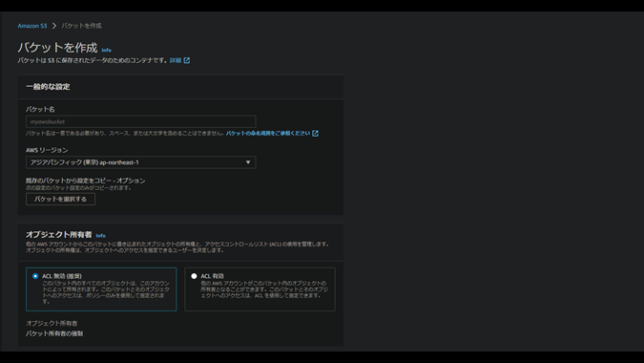The height and width of the screenshot is (363, 644).
Task: Click the バケット所有者の強制 text
Action: (x=54, y=333)
